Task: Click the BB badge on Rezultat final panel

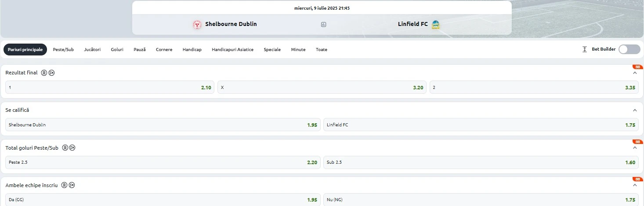Action: [638, 67]
